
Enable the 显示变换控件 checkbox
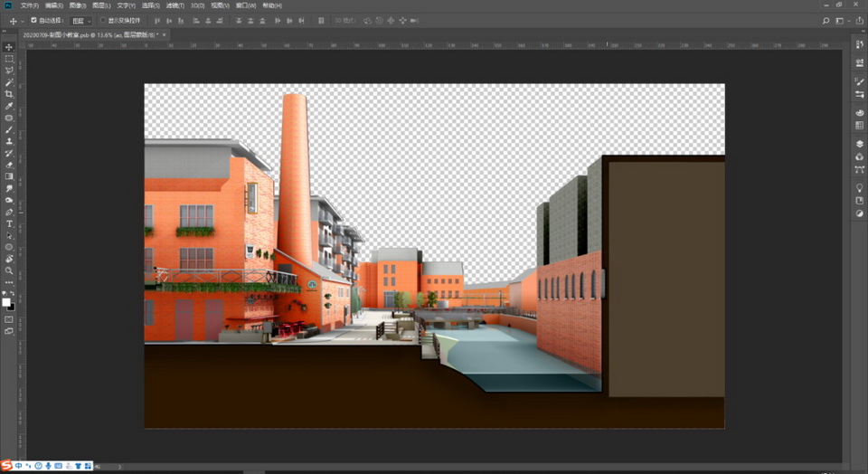(103, 20)
